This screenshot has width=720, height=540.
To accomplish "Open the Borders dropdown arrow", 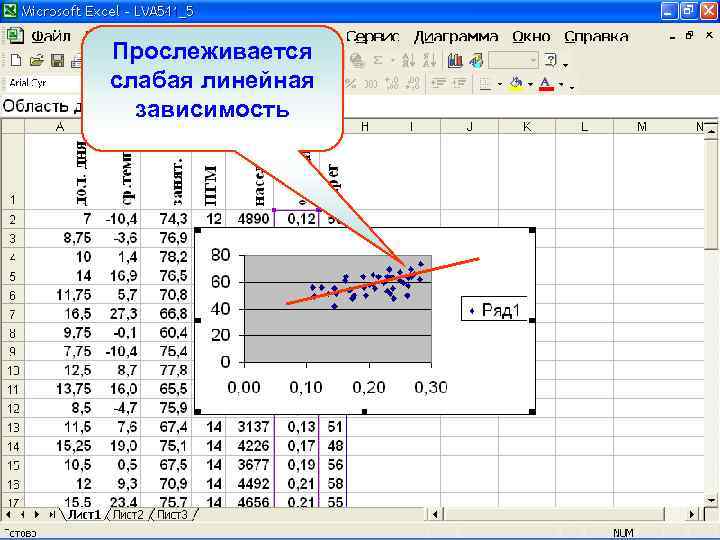I will pos(500,84).
